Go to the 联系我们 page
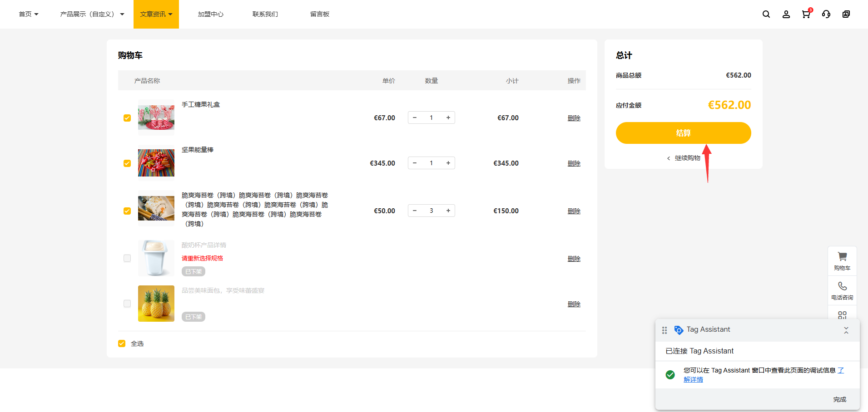This screenshot has width=868, height=412. pyautogui.click(x=265, y=14)
